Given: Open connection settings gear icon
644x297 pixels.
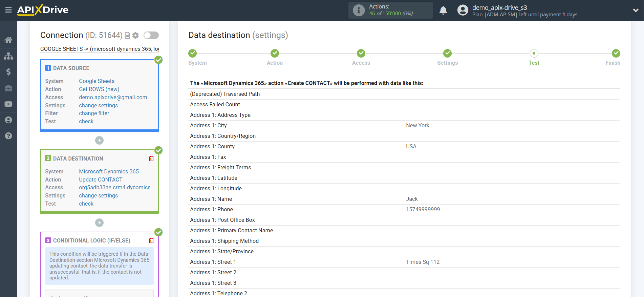Looking at the screenshot, I should click(135, 35).
